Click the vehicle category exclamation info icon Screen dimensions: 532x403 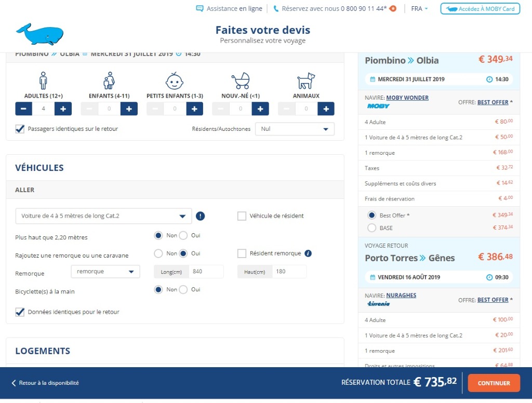point(201,216)
